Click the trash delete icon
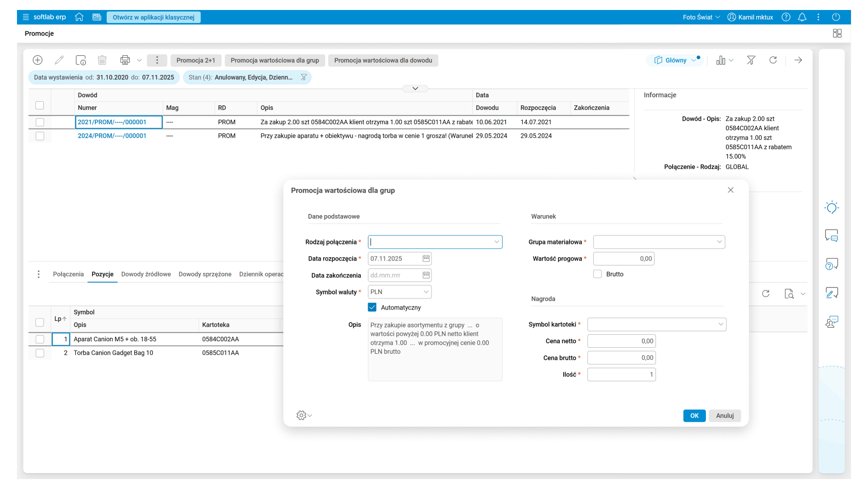Screen dimensions: 868x497 [x=102, y=60]
